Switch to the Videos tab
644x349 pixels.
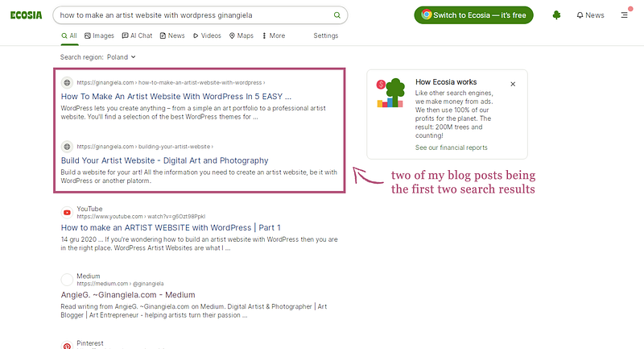(207, 35)
